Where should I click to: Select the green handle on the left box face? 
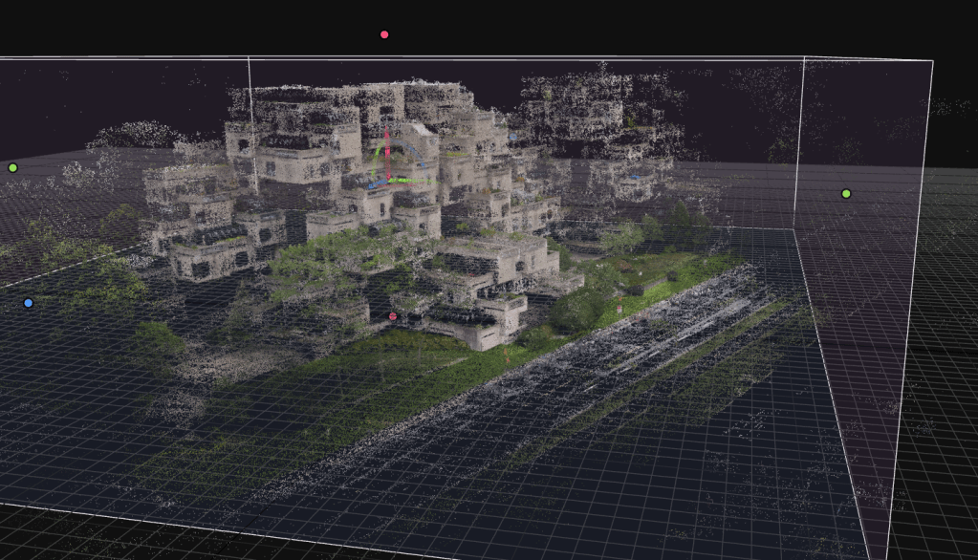coord(12,167)
